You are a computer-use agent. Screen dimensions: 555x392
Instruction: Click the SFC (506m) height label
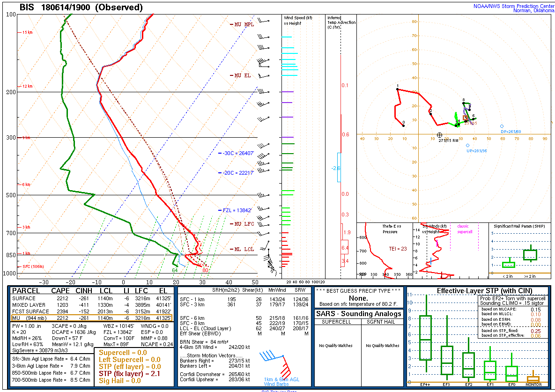click(x=33, y=266)
